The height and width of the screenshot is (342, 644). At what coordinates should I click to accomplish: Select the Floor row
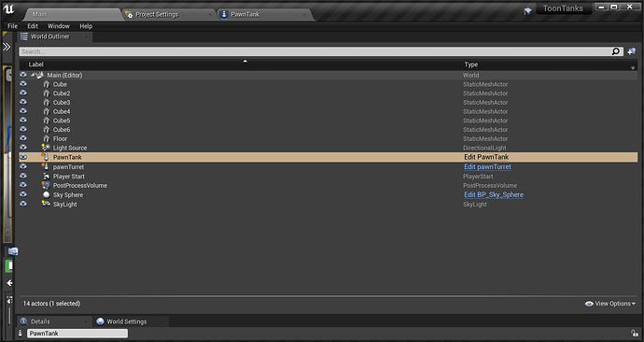click(329, 138)
